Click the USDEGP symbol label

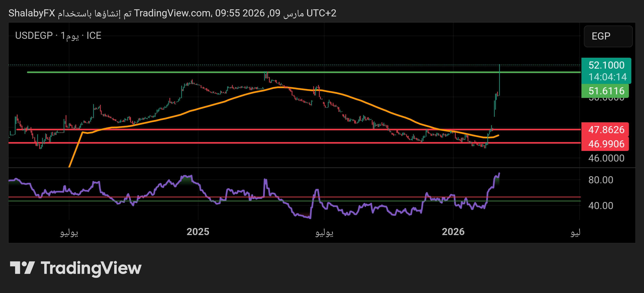point(34,36)
